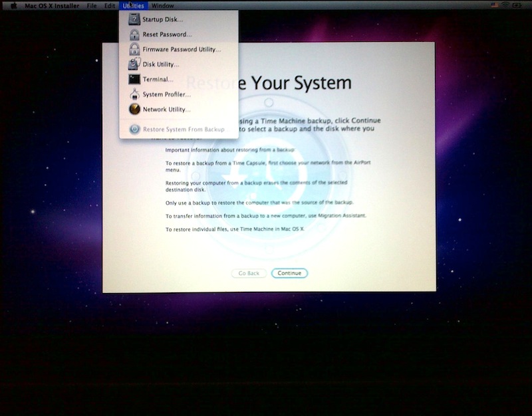The height and width of the screenshot is (416, 532).
Task: Open the Mac OS X Installer menu
Action: click(52, 6)
